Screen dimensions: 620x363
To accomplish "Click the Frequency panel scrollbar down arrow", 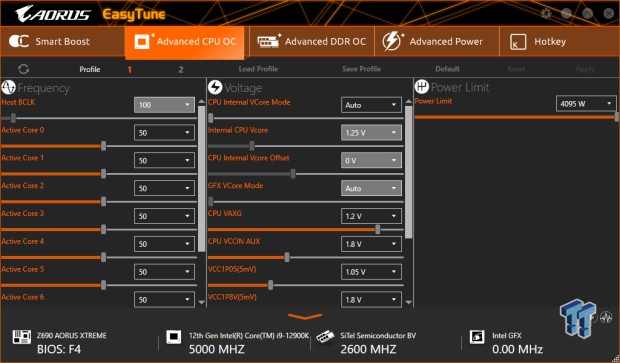I will [202, 302].
